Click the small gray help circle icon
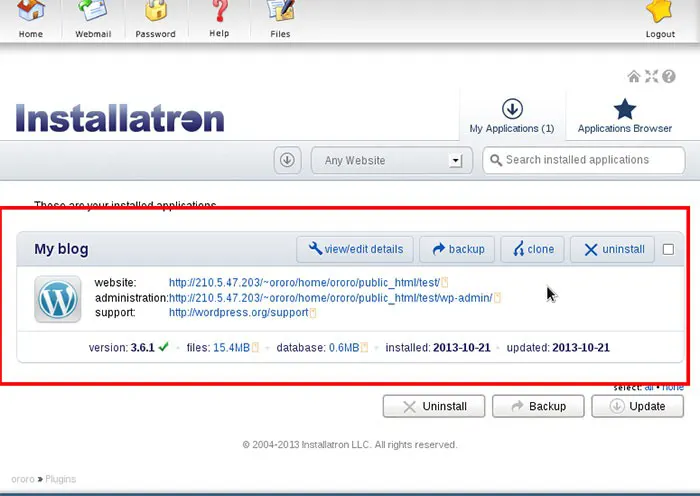 [x=669, y=76]
